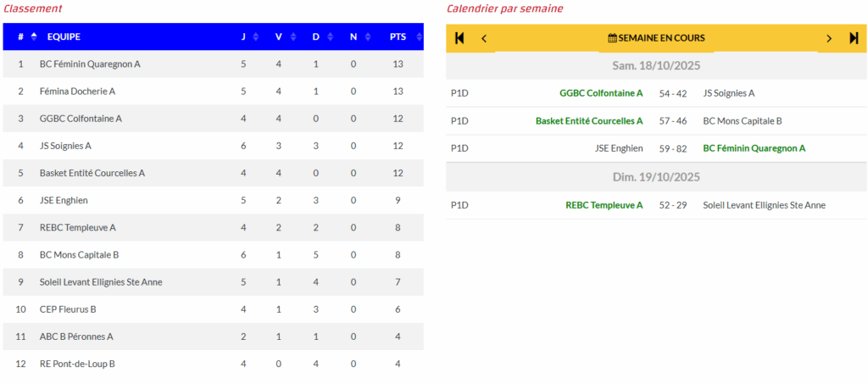868x384 pixels.
Task: Click the calendar icon beside Semaine en cours
Action: (612, 38)
